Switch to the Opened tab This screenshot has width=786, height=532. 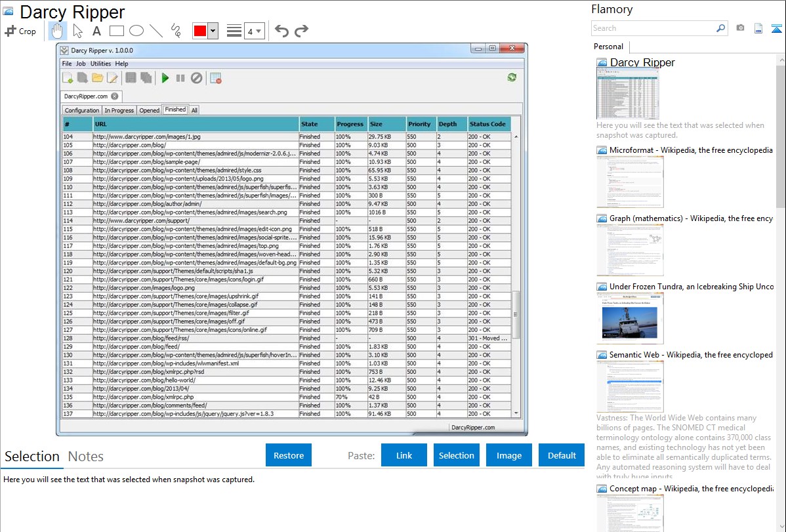[150, 110]
